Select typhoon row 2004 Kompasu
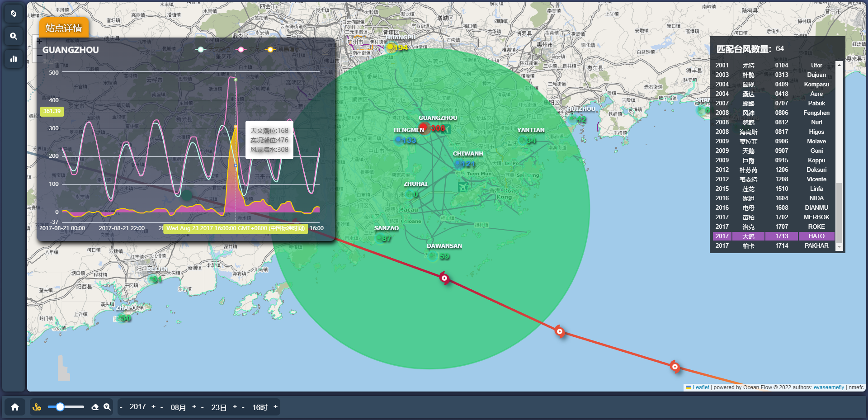 (x=774, y=84)
